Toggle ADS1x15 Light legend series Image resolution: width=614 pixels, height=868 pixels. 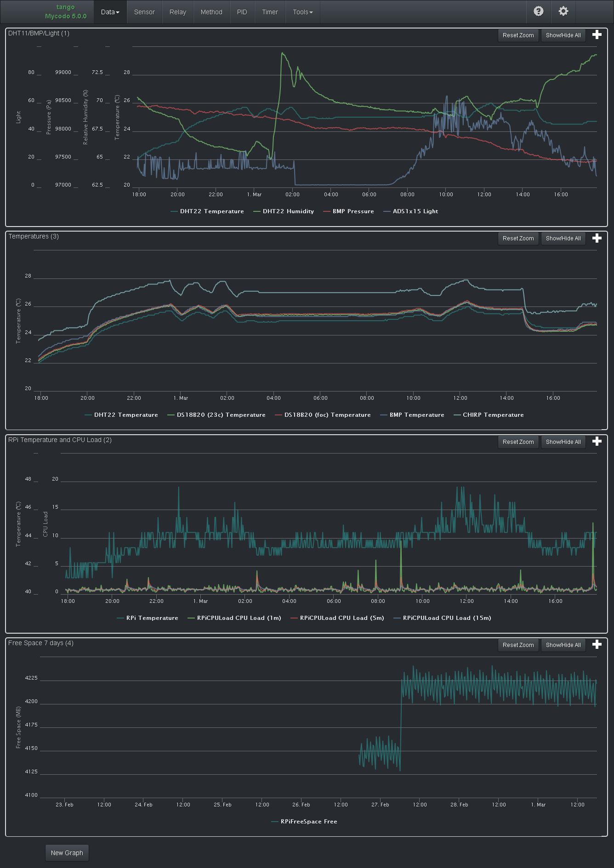pyautogui.click(x=411, y=211)
